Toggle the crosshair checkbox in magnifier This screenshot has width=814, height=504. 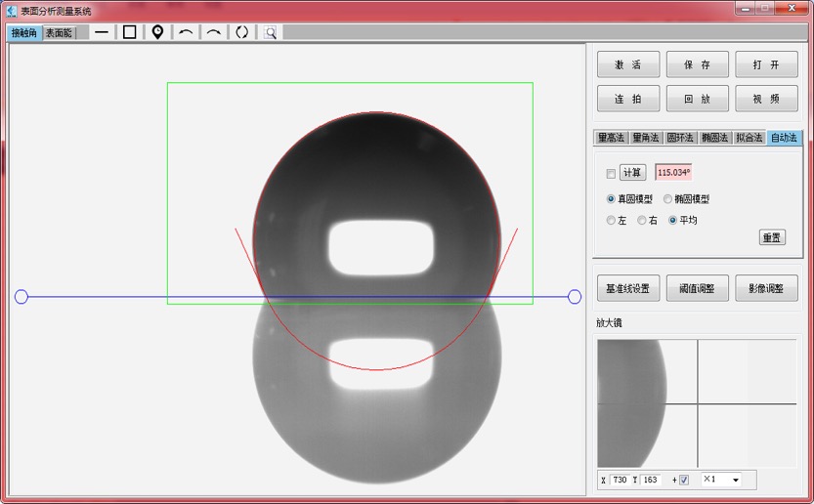684,480
